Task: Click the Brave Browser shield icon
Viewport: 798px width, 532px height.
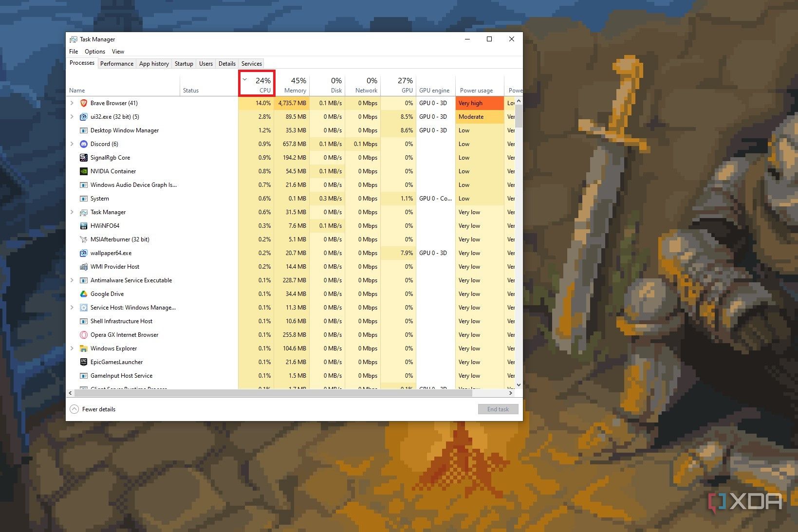Action: click(x=83, y=103)
